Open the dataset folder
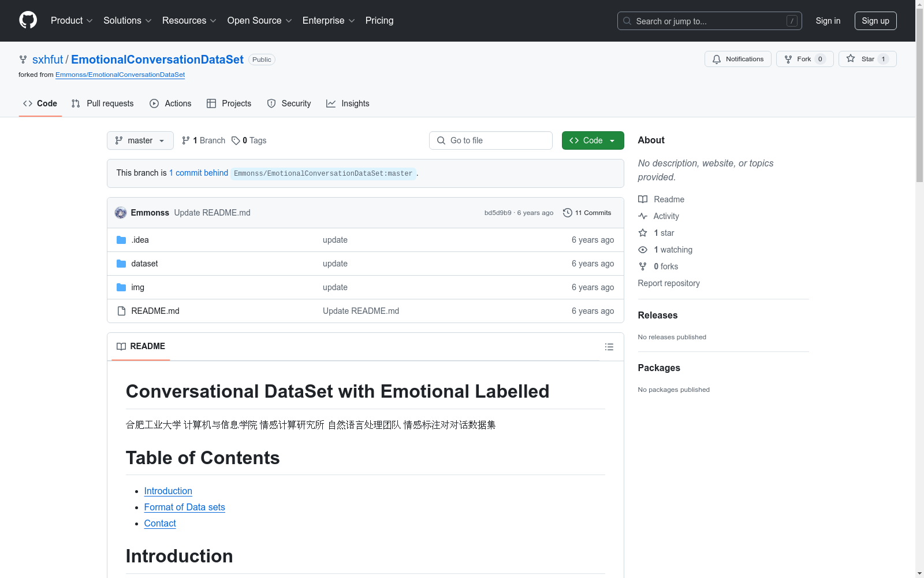 pos(144,264)
